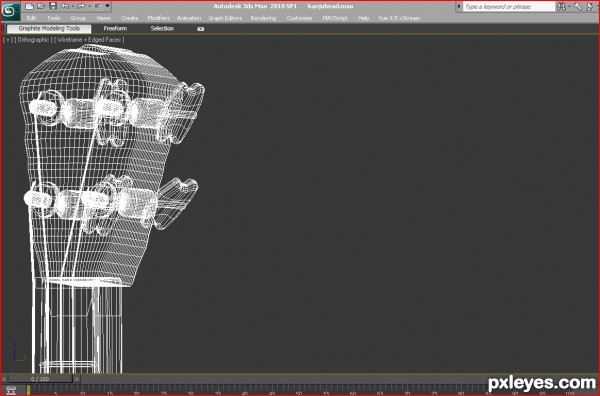Click the Open File folder icon
This screenshot has height=396, width=600.
[x=41, y=6]
